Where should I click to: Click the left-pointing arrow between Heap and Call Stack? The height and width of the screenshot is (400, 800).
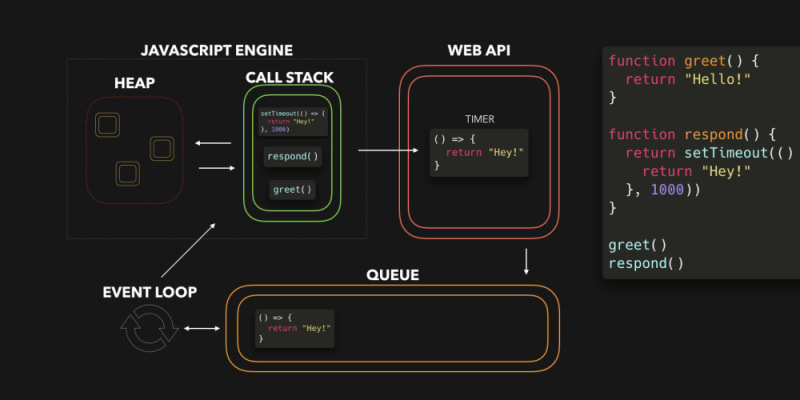tap(212, 143)
